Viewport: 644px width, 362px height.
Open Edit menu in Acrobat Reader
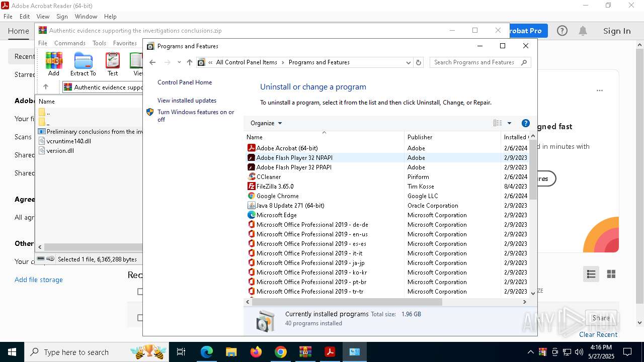tap(25, 17)
